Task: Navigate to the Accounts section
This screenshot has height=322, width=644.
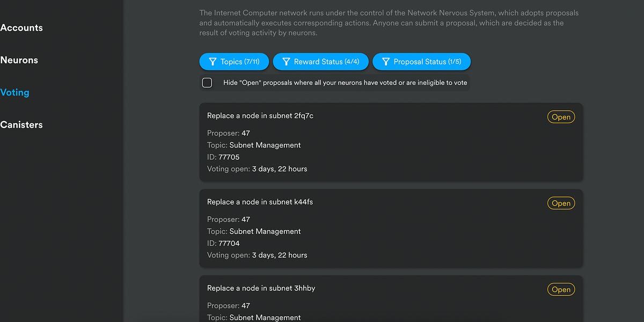Action: [x=21, y=27]
